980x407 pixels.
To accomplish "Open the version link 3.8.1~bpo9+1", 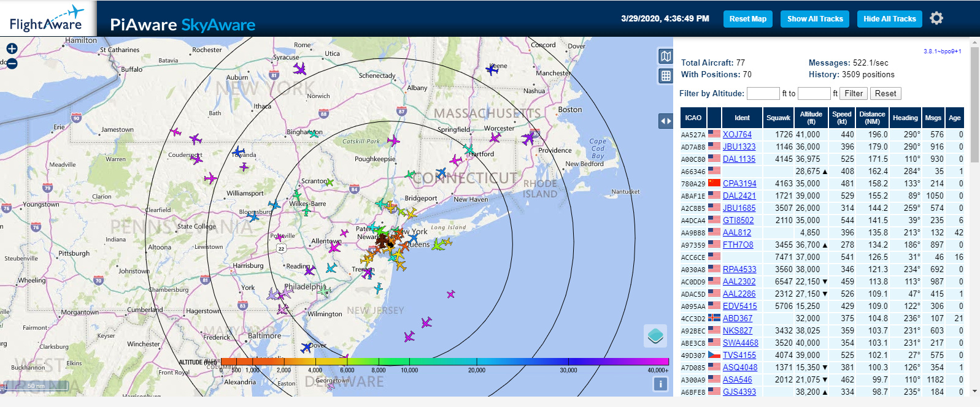I will point(942,51).
